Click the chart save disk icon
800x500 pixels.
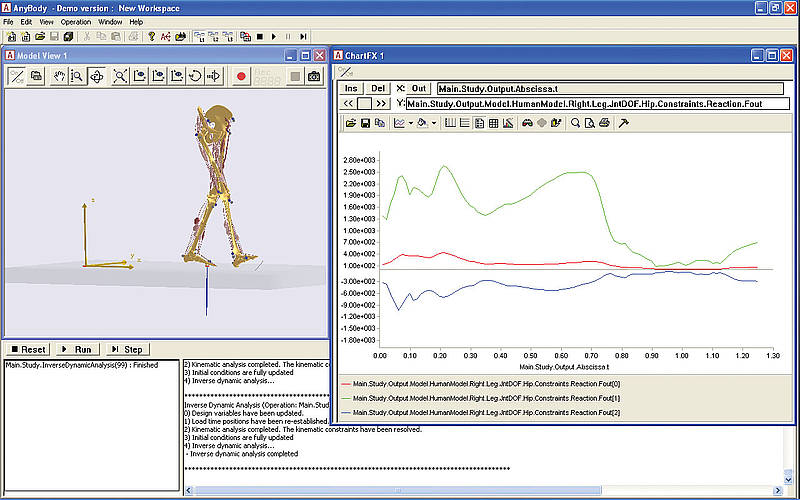click(x=365, y=123)
